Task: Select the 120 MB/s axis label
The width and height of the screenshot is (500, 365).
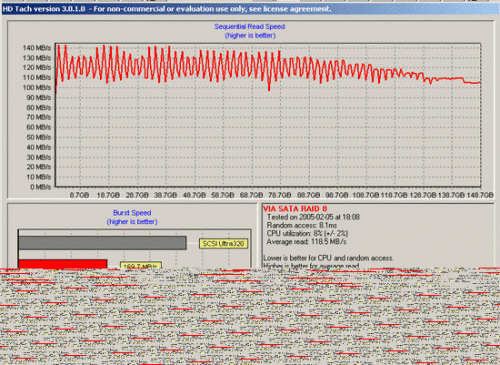Action: [37, 67]
